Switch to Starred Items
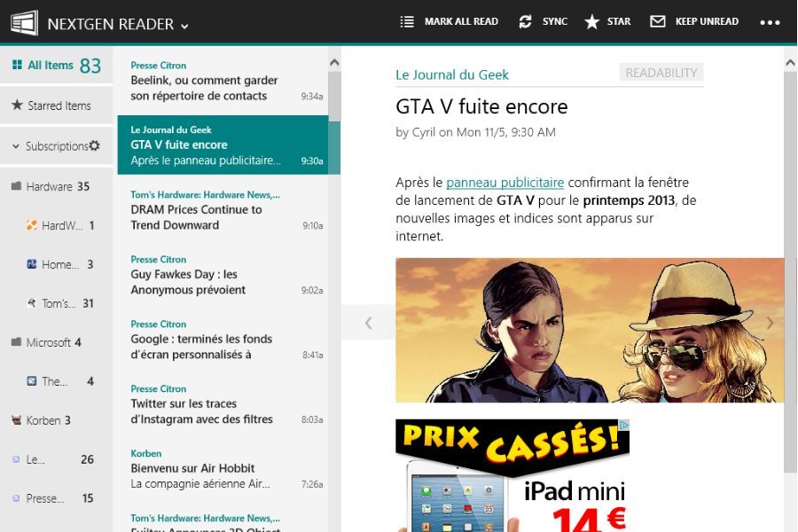798x532 pixels. coord(59,106)
